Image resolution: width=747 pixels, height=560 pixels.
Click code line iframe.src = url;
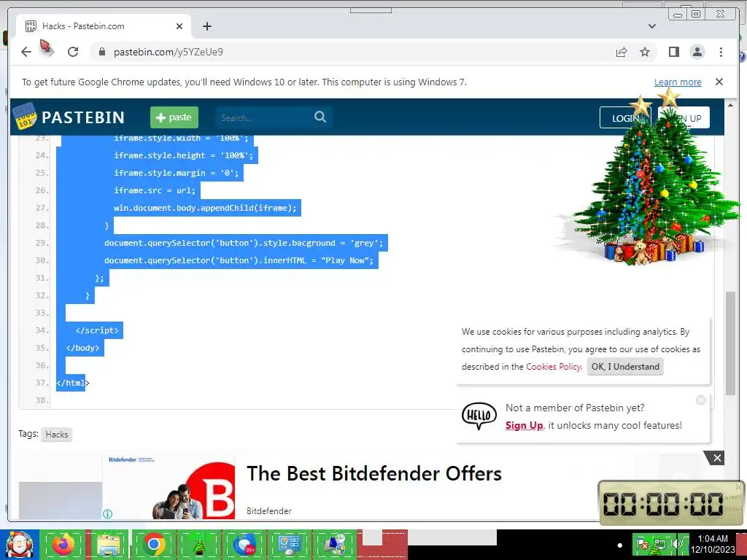[155, 190]
